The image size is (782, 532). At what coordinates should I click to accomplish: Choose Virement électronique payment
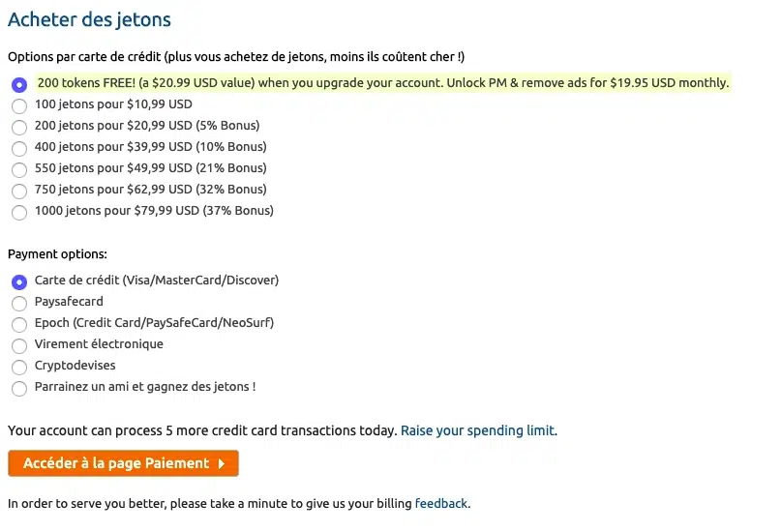tap(19, 345)
